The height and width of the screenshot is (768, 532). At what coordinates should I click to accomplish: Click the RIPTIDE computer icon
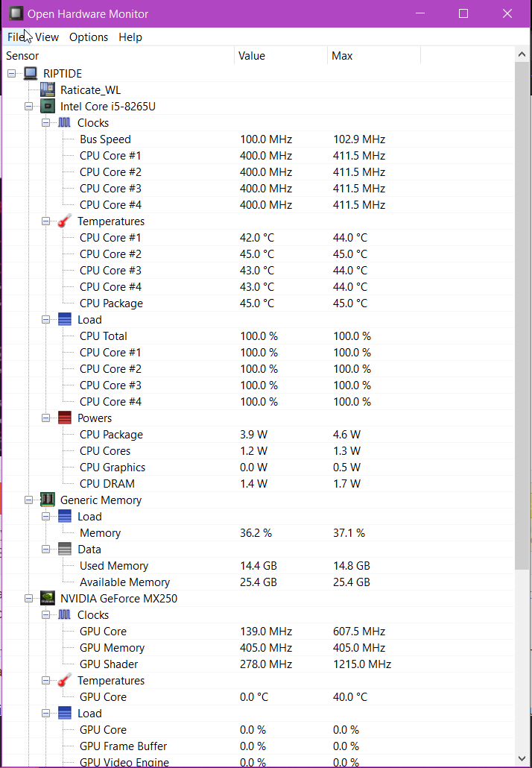31,74
